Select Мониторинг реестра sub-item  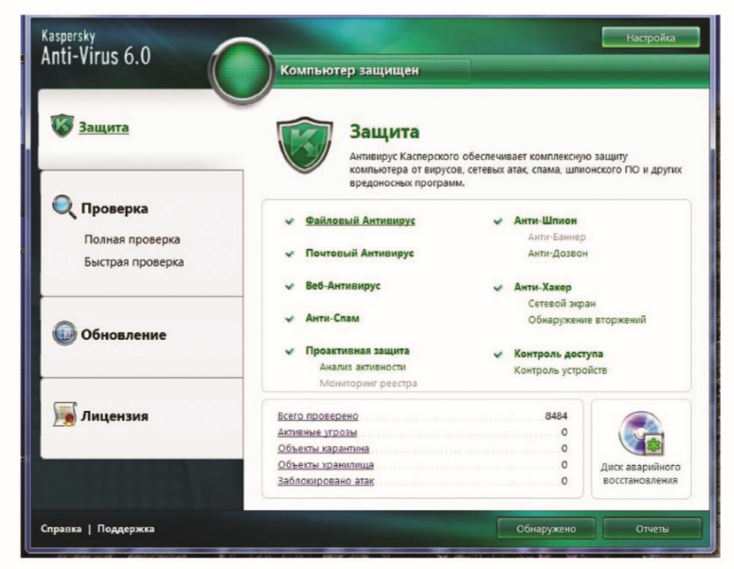tap(368, 383)
